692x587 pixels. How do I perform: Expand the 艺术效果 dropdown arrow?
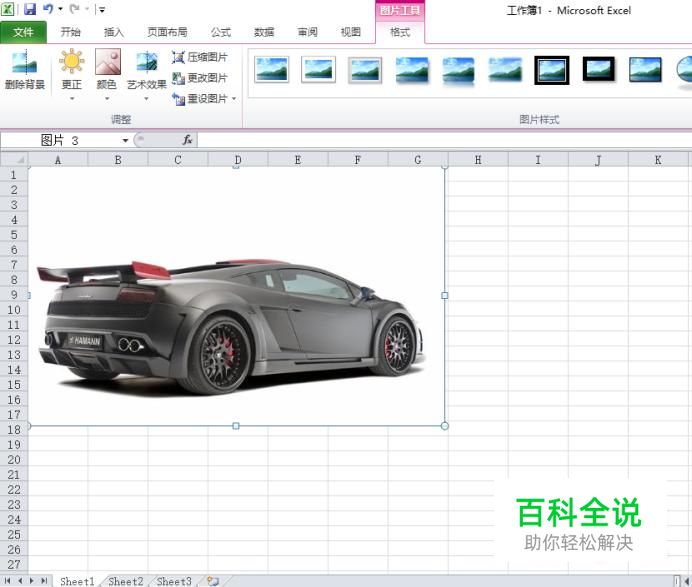coord(146,98)
